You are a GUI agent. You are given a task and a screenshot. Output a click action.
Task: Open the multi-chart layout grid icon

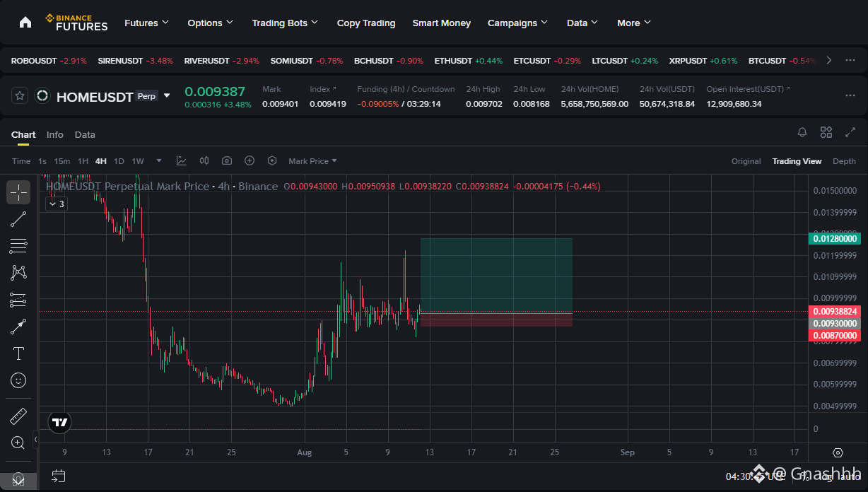pyautogui.click(x=826, y=132)
